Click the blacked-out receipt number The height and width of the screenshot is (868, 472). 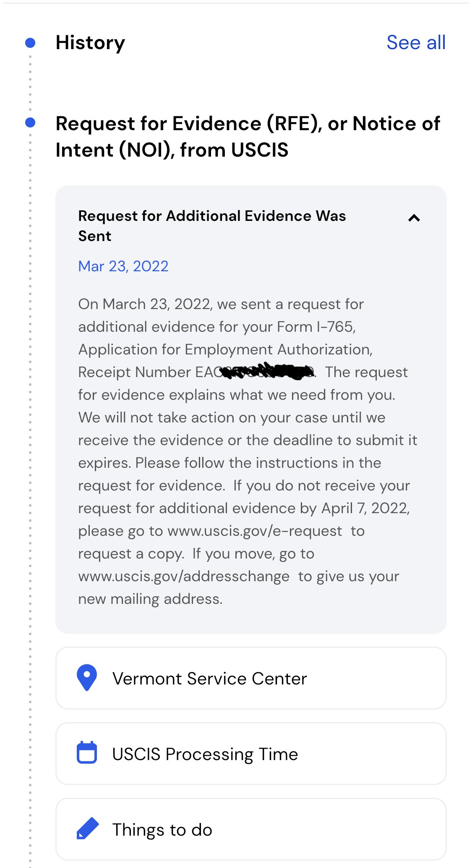[x=269, y=372]
